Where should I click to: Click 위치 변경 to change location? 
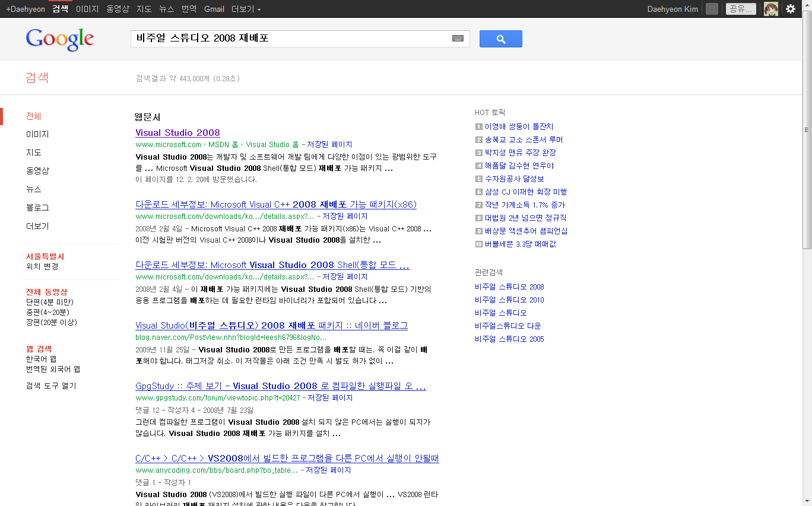point(42,266)
